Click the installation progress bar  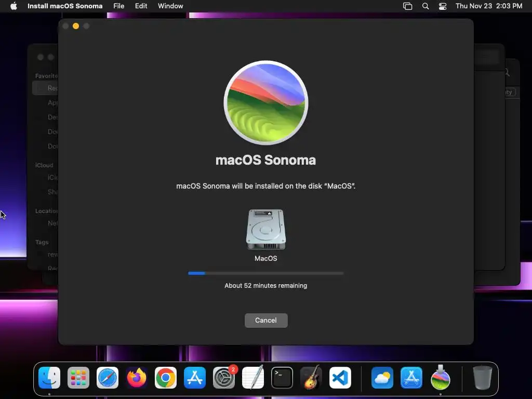265,273
